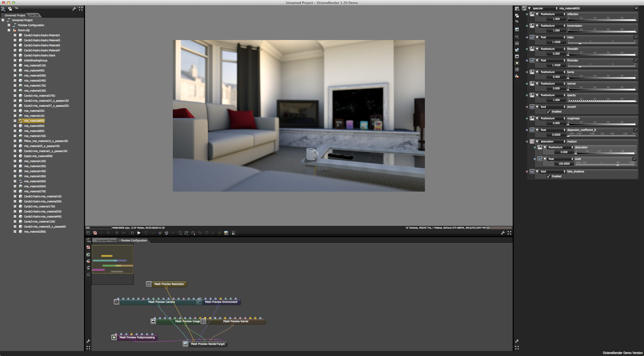Click the camera icon on Mesh Preview Camera node
The width and height of the screenshot is (644, 356).
pyautogui.click(x=116, y=302)
